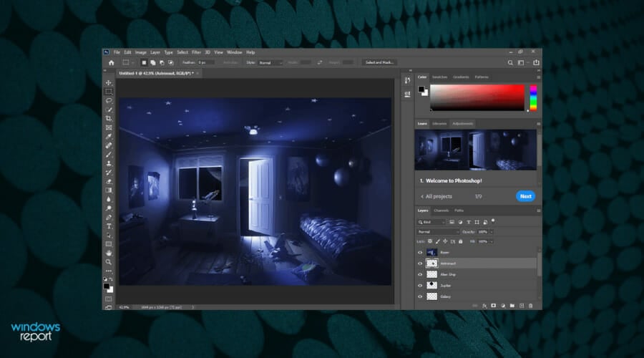The height and width of the screenshot is (358, 644).
Task: Click the Add layer mask icon
Action: pyautogui.click(x=493, y=306)
